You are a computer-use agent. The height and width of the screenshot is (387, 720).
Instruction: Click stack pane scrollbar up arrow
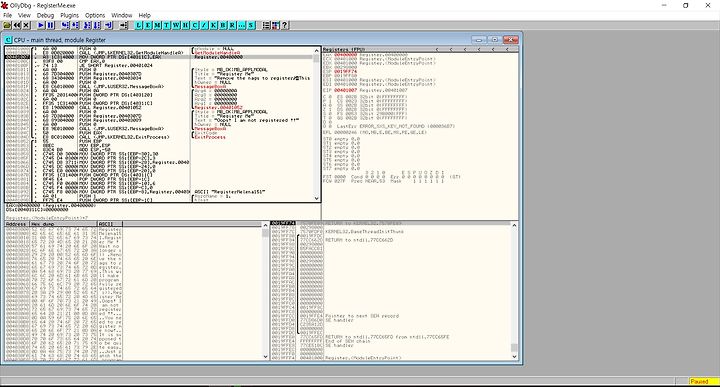click(x=514, y=225)
